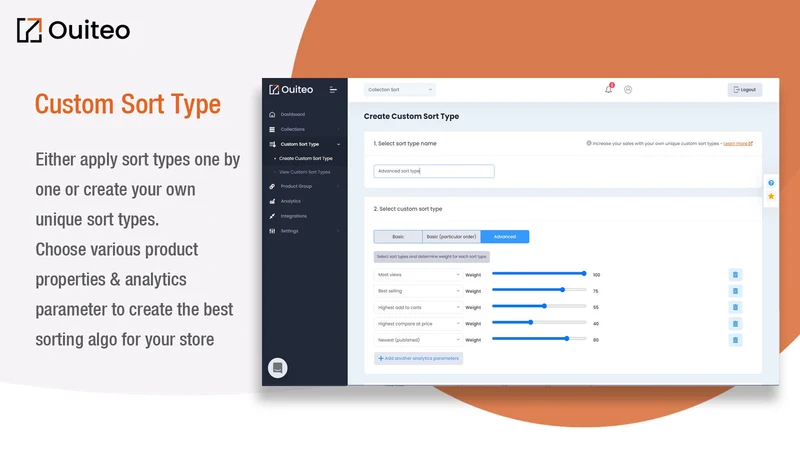
Task: Click the Custom Sort Type sidebar icon
Action: pyautogui.click(x=272, y=144)
